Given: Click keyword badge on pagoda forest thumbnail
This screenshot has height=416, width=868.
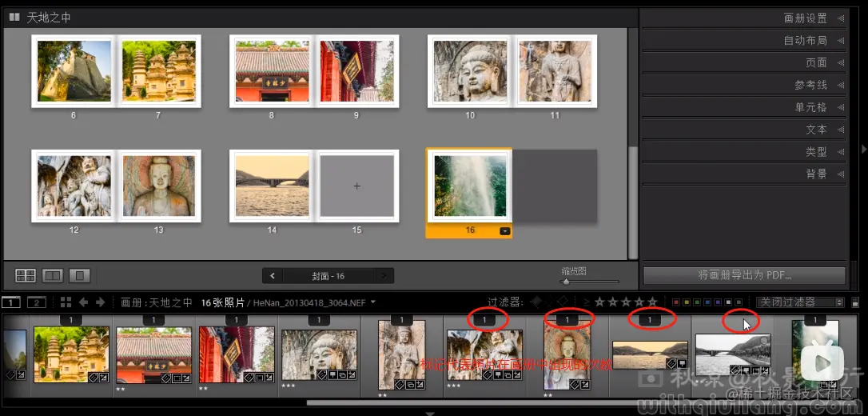Looking at the screenshot, I should pyautogui.click(x=92, y=376).
